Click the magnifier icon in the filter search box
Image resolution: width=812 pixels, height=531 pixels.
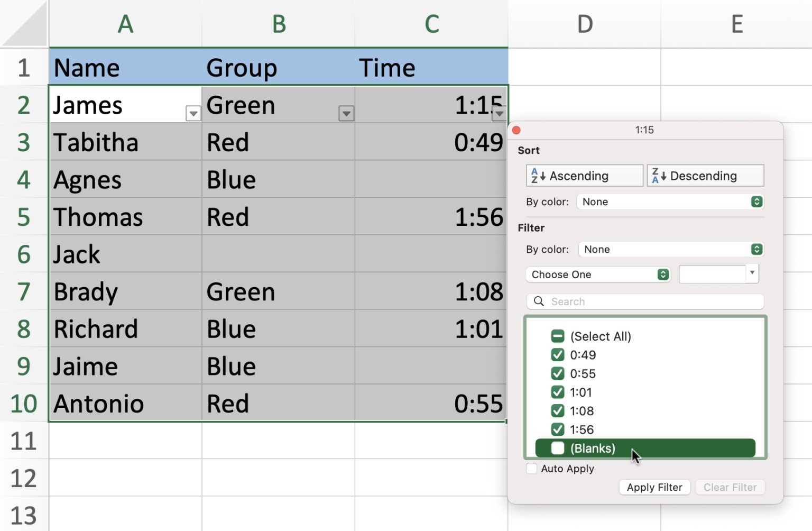coord(538,301)
